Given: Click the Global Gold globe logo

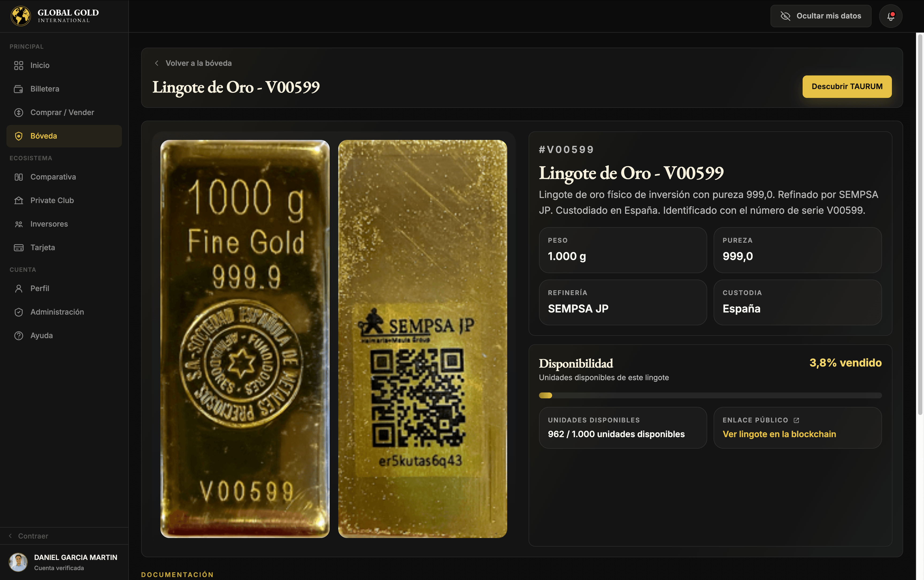Looking at the screenshot, I should point(21,16).
